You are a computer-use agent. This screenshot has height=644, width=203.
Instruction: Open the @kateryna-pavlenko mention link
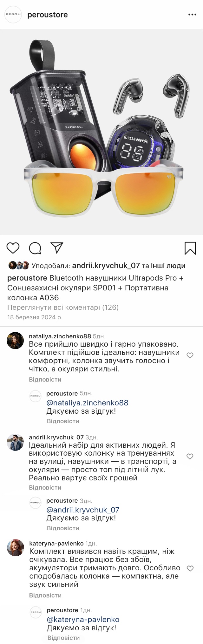click(83, 620)
